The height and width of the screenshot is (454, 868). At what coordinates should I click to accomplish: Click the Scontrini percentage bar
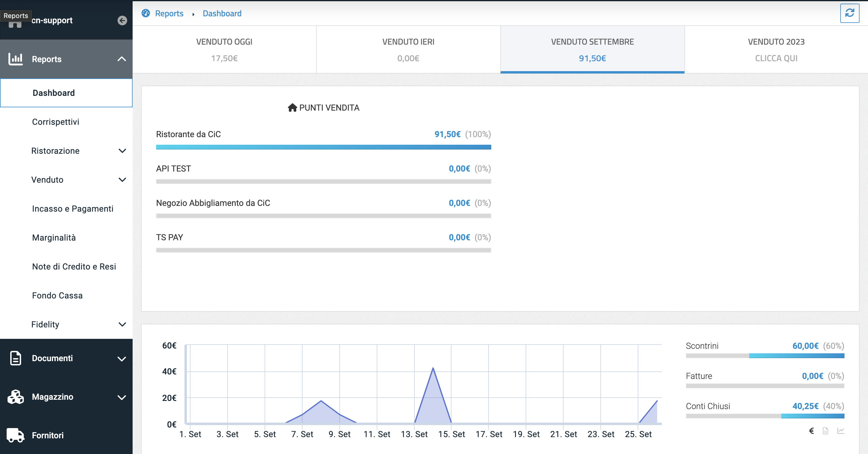765,356
